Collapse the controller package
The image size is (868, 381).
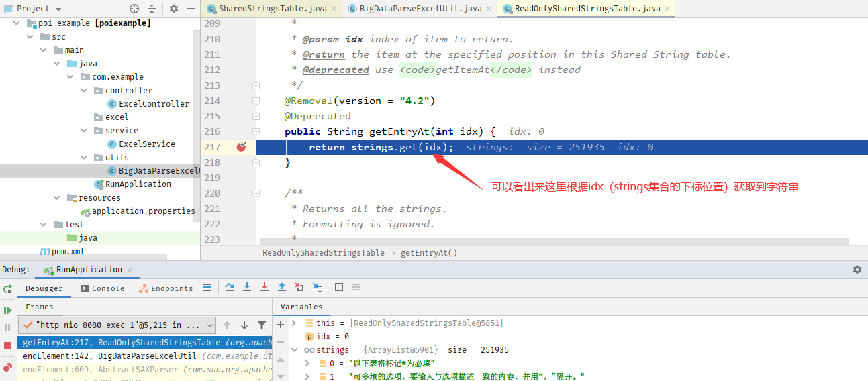(85, 90)
